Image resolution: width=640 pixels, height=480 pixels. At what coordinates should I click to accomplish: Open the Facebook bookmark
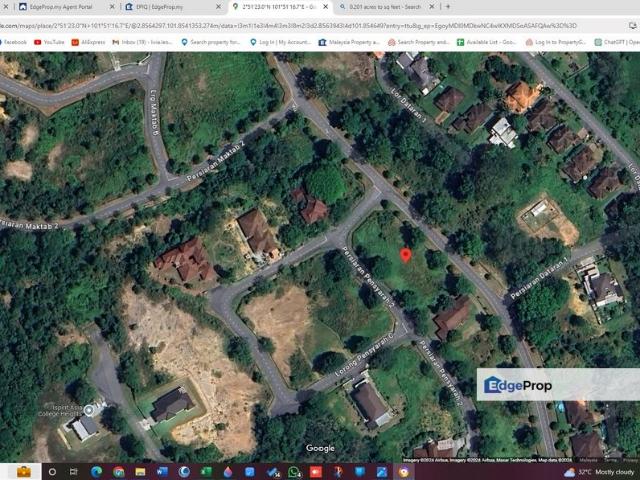point(13,43)
